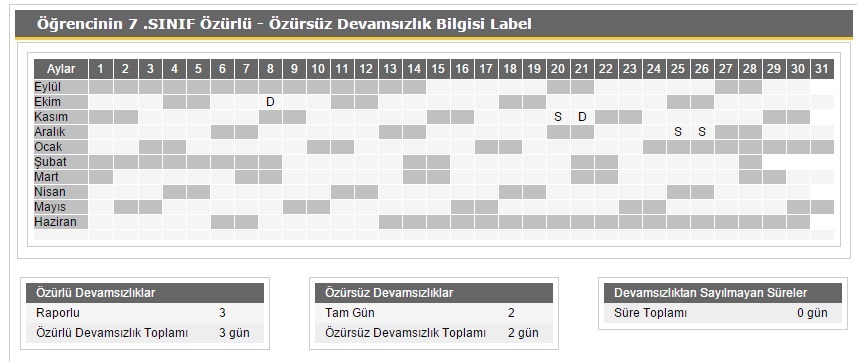Click the Aylar column header
Viewport: 857px width, 362px height.
61,69
